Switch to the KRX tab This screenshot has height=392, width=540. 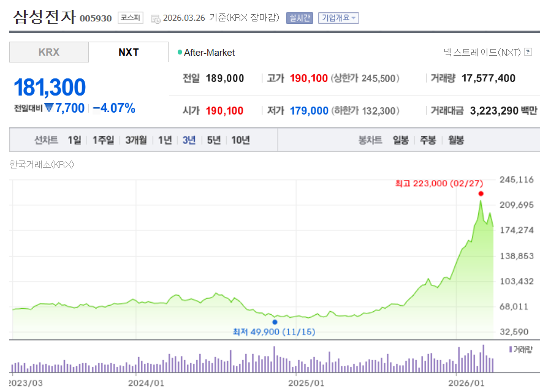coord(49,52)
